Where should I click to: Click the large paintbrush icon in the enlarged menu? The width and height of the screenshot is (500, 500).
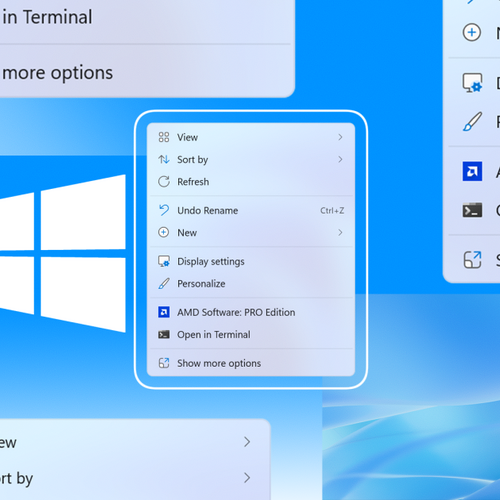(x=472, y=121)
